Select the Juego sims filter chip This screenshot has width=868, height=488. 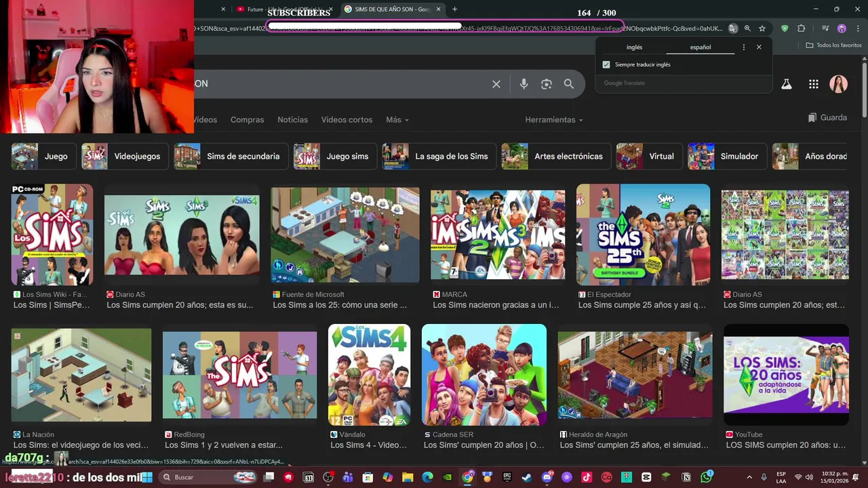334,156
